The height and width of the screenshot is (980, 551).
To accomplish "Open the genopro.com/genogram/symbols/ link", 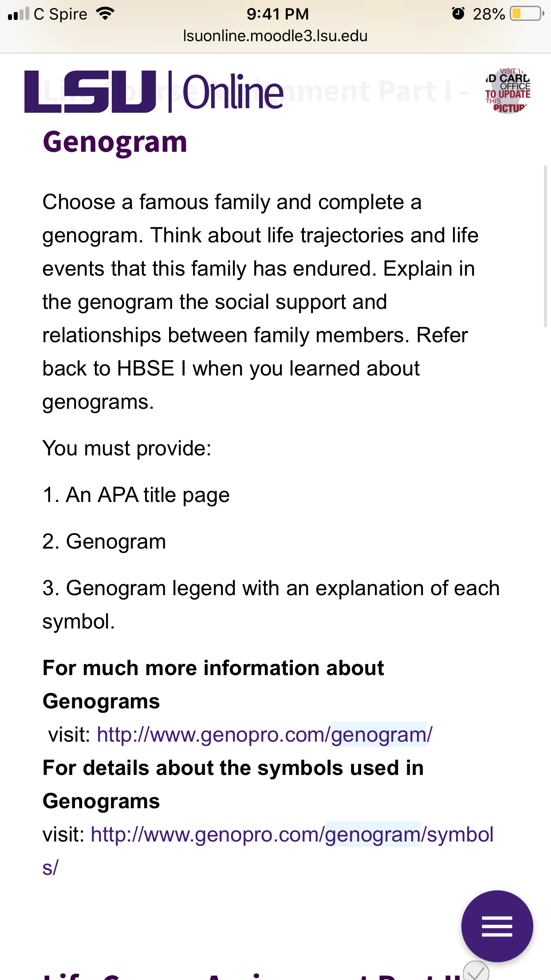I will click(268, 851).
